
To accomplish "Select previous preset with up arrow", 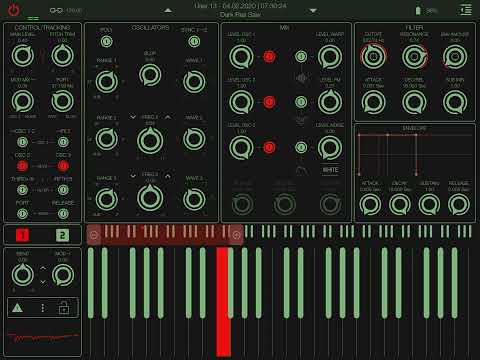I will pyautogui.click(x=168, y=11).
